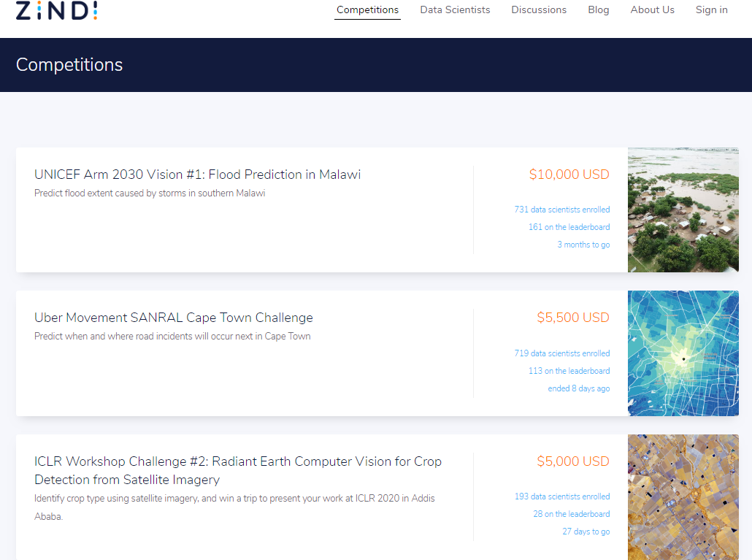
Task: Go to Data Scientists page
Action: point(455,10)
